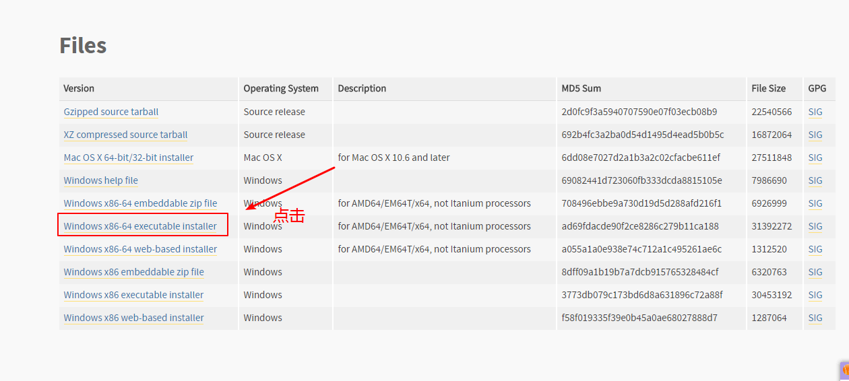Open SIG link for x86-64 embeddable zip
The image size is (849, 381).
(x=815, y=203)
